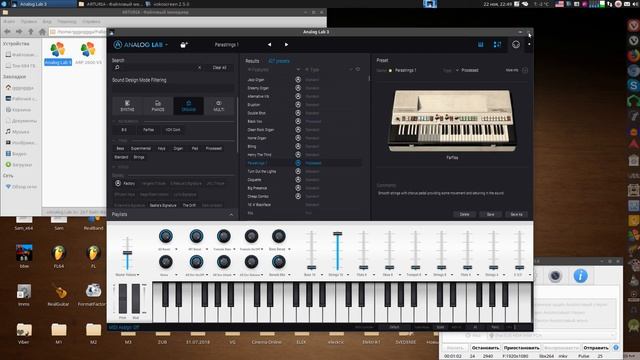
Task: Select the PIANOS type filter icon
Action: [x=158, y=106]
